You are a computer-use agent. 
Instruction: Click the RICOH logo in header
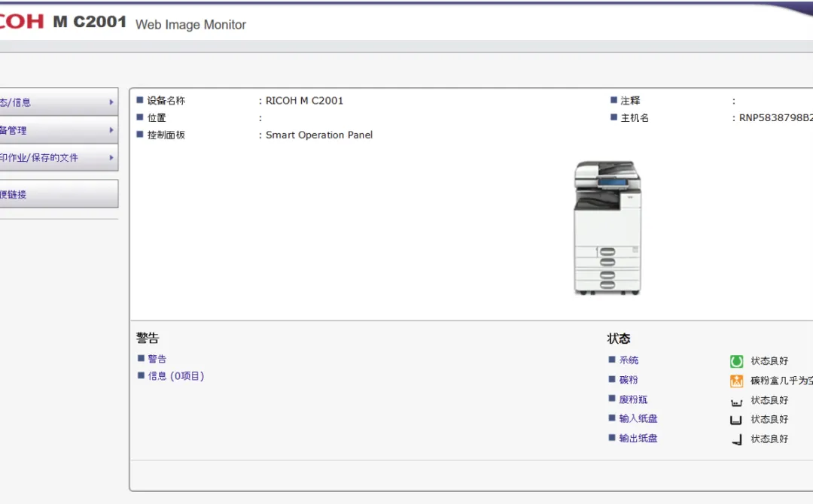tap(21, 21)
